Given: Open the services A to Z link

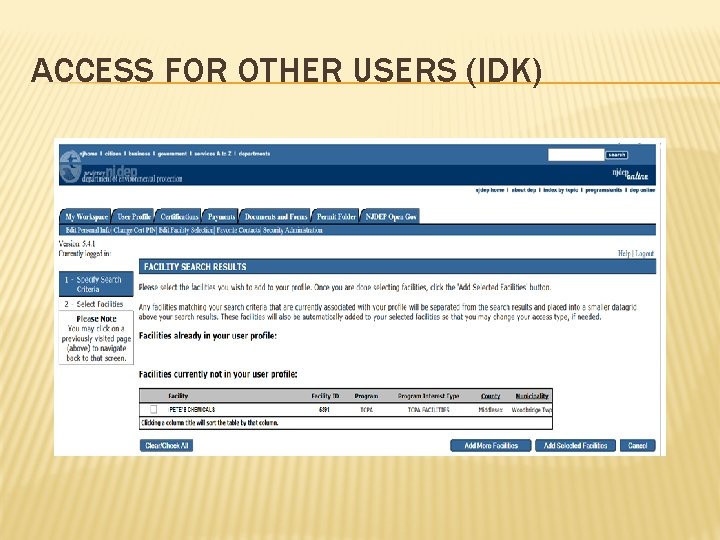Looking at the screenshot, I should pyautogui.click(x=213, y=153).
